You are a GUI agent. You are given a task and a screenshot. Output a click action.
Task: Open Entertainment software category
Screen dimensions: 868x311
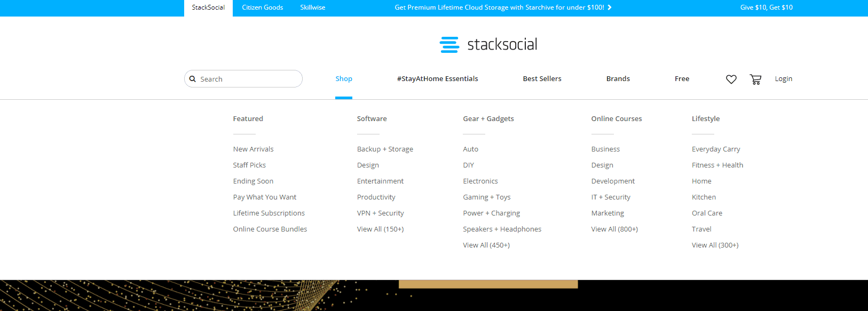[380, 181]
